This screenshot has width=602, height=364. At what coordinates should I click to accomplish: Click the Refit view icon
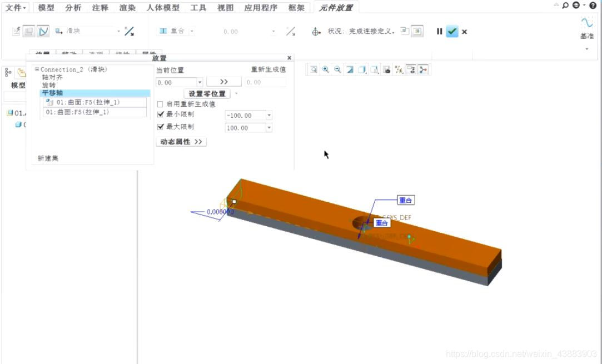pyautogui.click(x=314, y=69)
